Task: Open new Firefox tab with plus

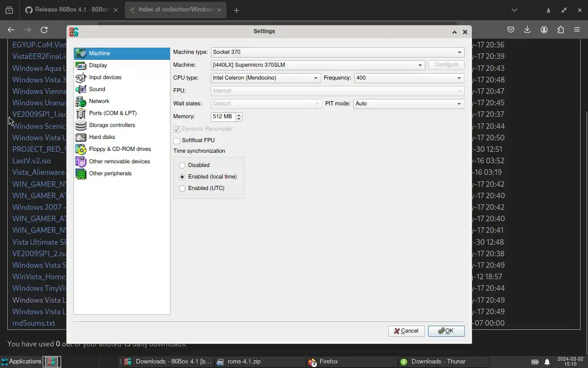Action: (236, 10)
